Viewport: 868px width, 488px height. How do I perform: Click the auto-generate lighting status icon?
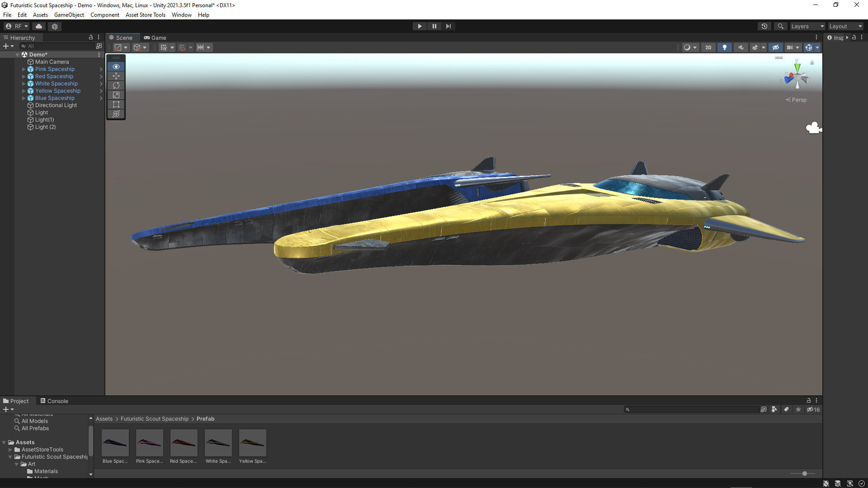850,483
